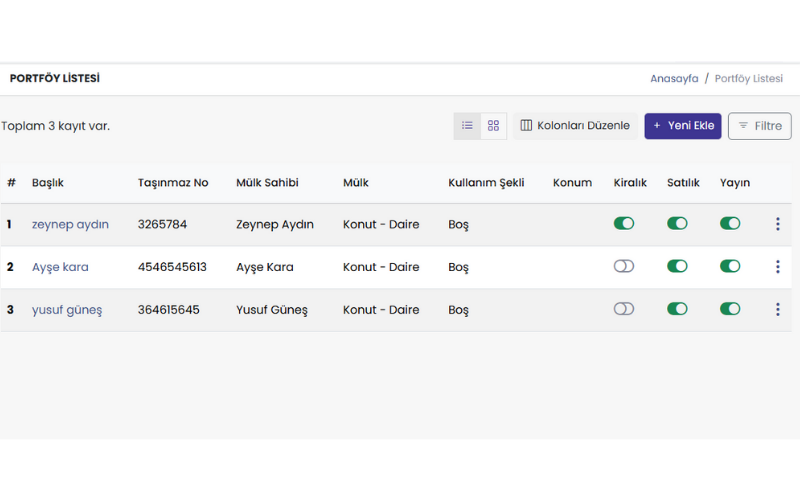Viewport: 800px width, 500px height.
Task: Open the Filtre filter panel
Action: [759, 126]
